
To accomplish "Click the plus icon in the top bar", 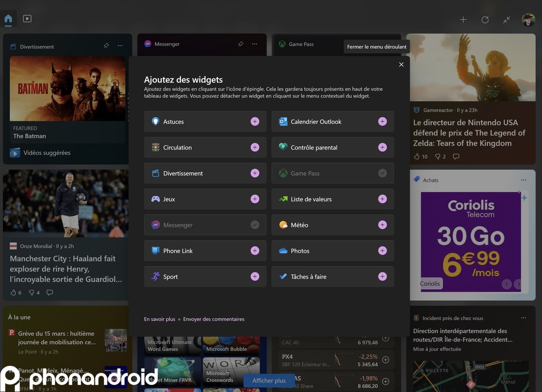I will pyautogui.click(x=463, y=20).
